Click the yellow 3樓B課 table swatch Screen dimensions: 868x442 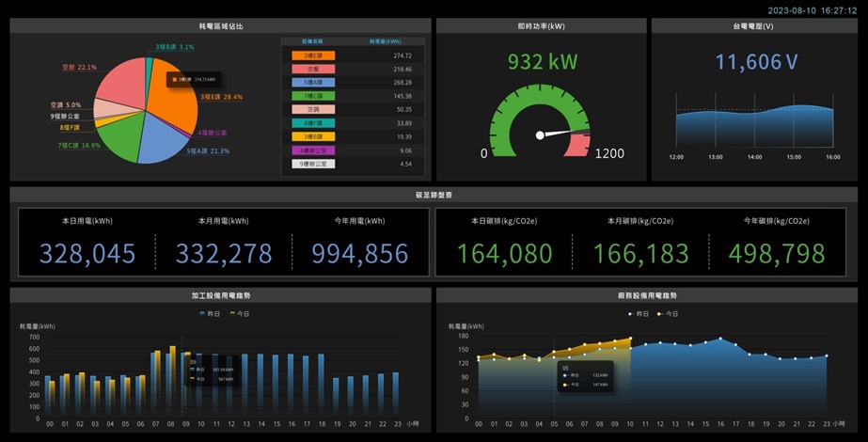[x=313, y=136]
